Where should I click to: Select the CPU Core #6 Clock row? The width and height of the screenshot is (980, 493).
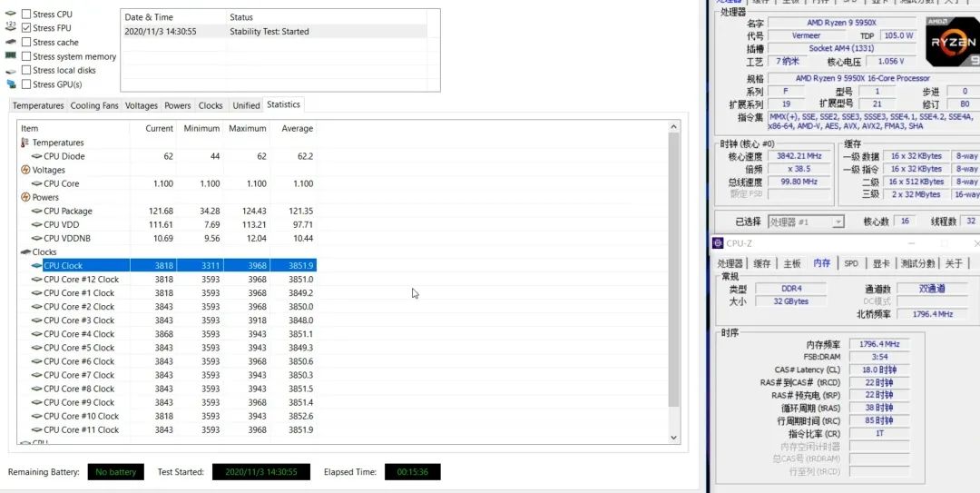[x=168, y=361]
